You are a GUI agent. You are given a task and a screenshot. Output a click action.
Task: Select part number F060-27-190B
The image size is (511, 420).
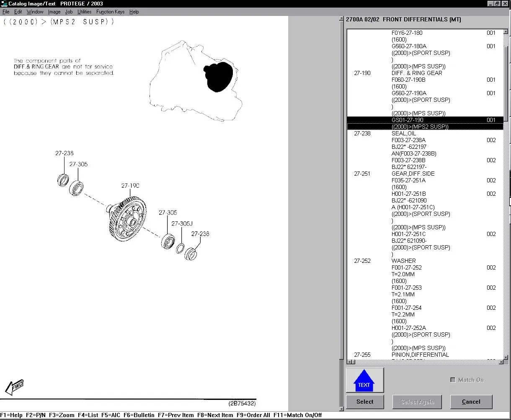tap(408, 80)
